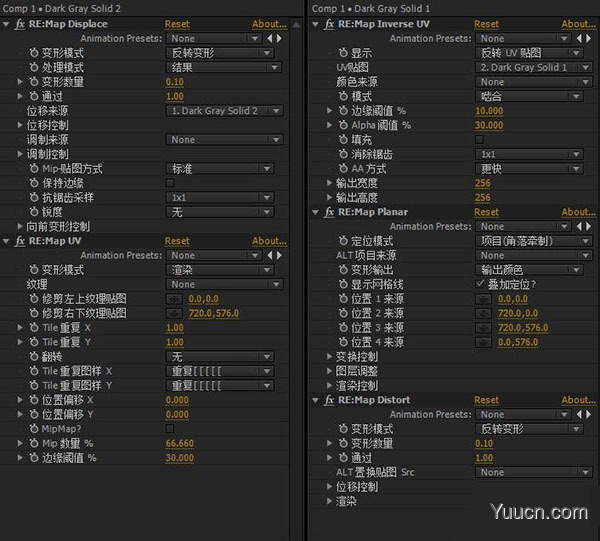Open 变形输出 dropdown
This screenshot has height=541, width=600.
529,270
